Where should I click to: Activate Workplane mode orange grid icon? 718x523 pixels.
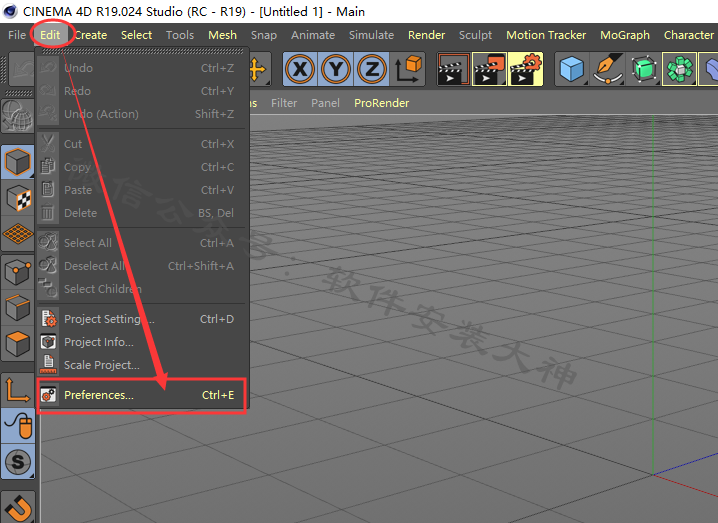click(x=17, y=234)
